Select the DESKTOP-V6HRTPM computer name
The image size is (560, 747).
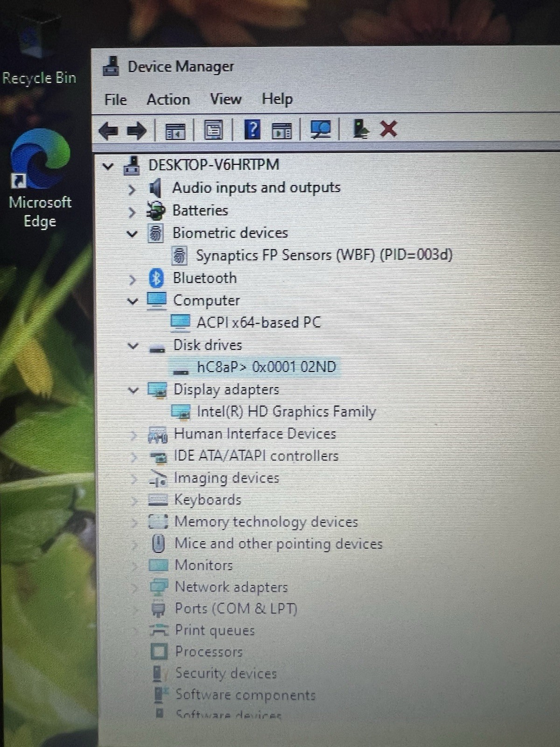pyautogui.click(x=214, y=164)
